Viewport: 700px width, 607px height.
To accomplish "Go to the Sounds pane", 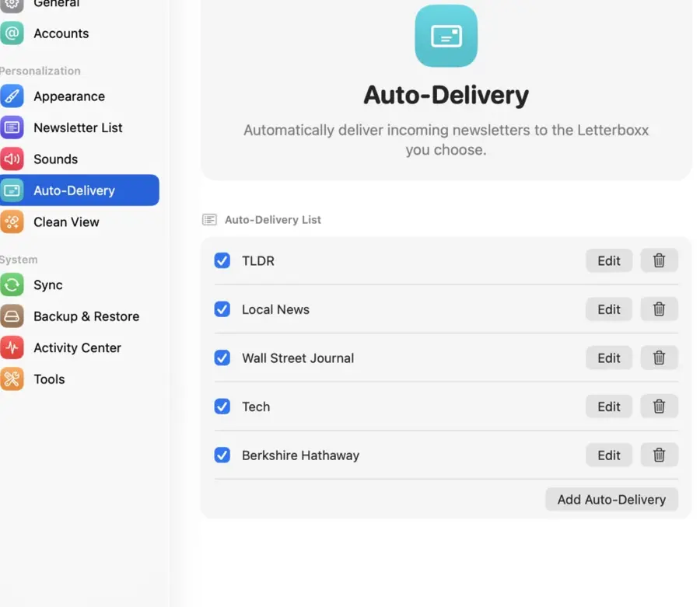I will pos(79,159).
